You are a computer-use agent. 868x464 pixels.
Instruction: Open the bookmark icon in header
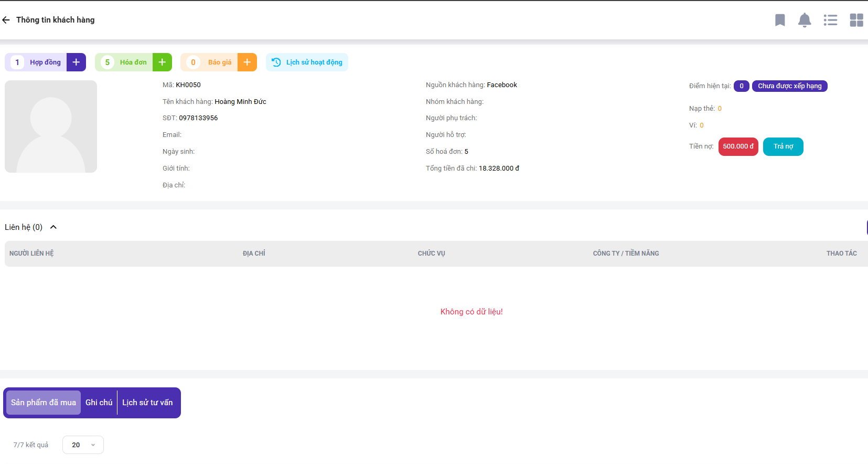pos(780,20)
